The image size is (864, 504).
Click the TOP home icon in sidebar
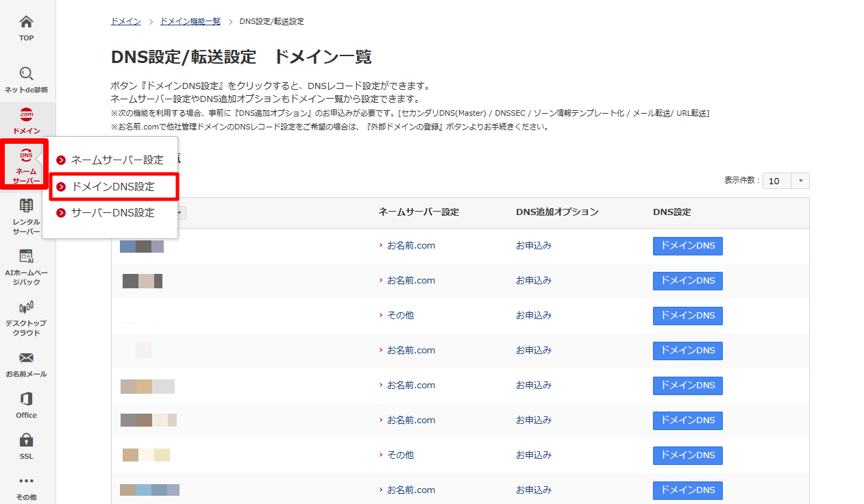click(26, 23)
